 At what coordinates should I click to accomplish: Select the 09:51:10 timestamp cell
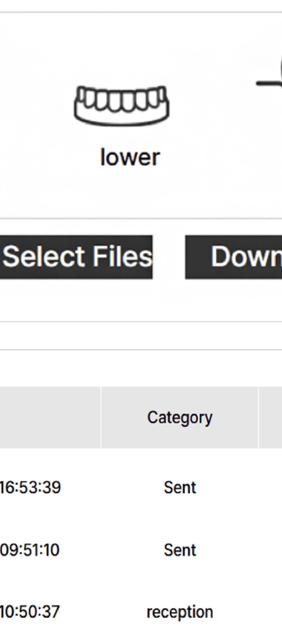click(30, 550)
